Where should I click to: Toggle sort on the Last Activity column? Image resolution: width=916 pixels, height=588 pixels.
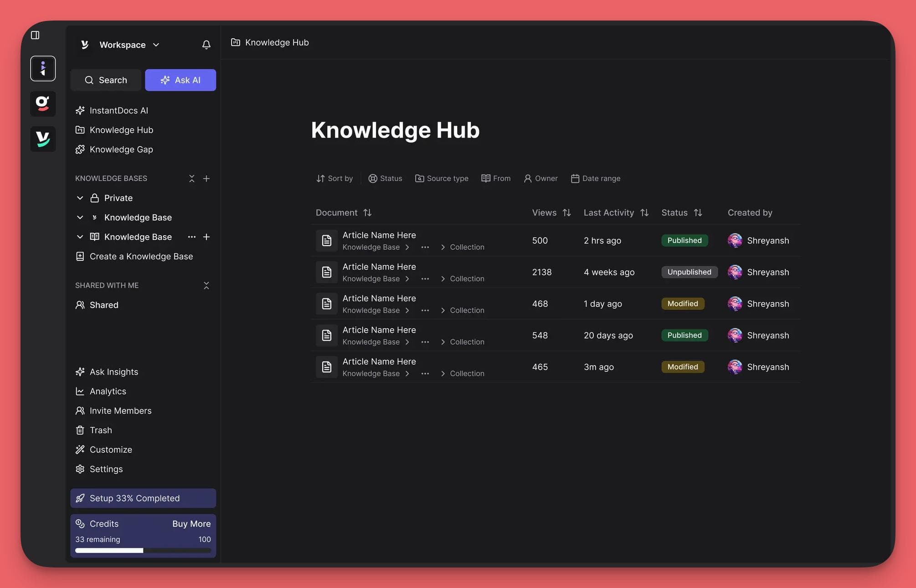pos(644,212)
